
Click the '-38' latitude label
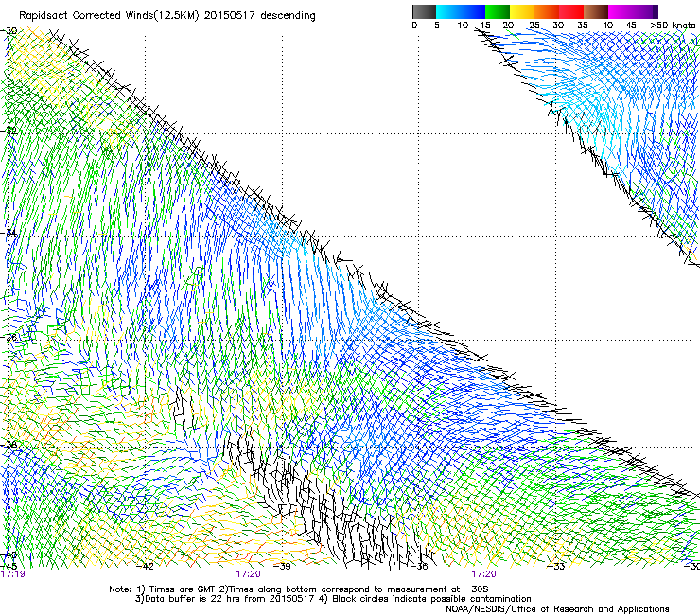(9, 445)
